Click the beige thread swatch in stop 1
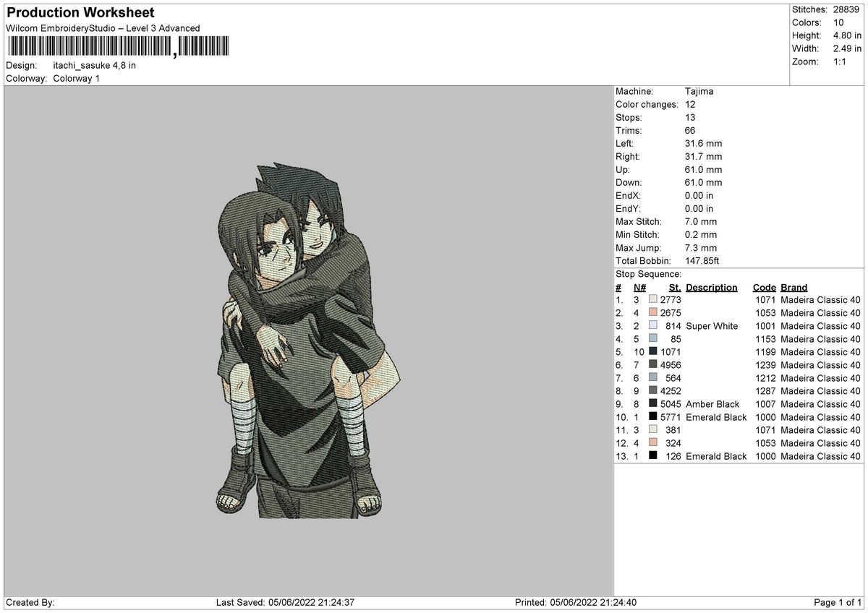Screen dimensions: 868x613 (x=655, y=299)
